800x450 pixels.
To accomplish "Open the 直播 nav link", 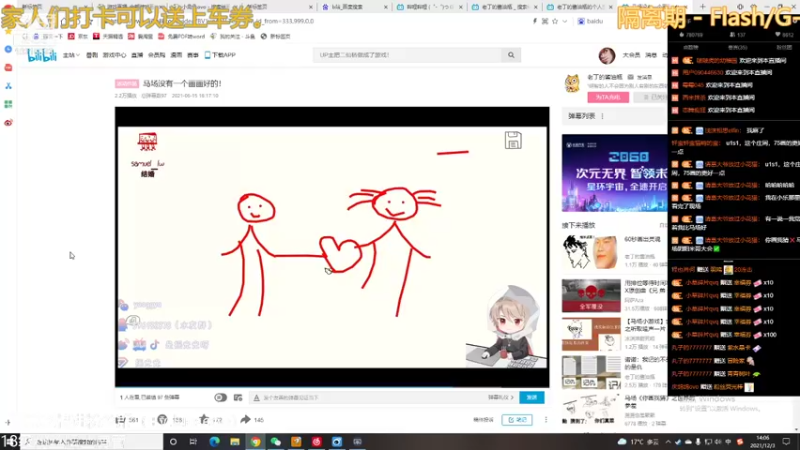I will click(x=137, y=55).
